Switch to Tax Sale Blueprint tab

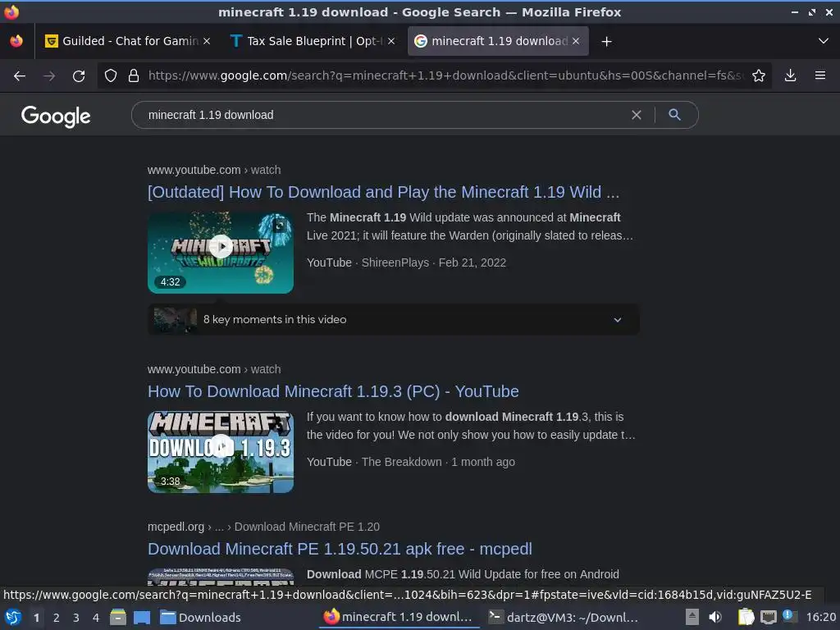[x=313, y=41]
